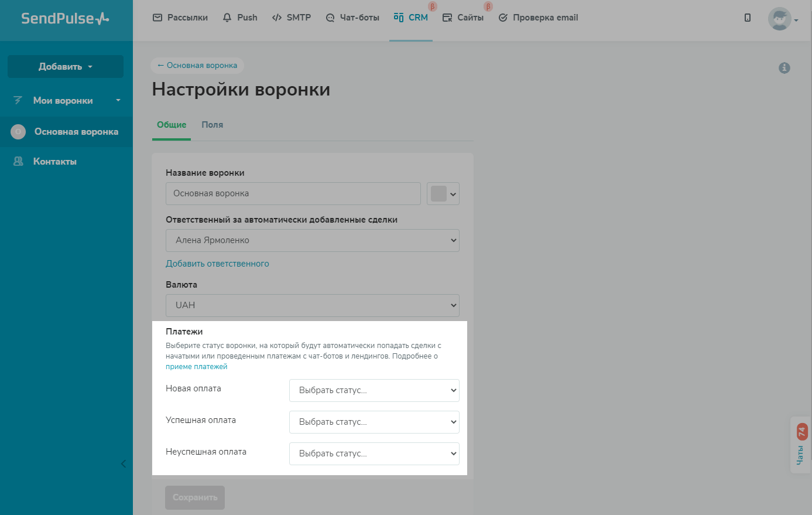Click the mobile device icon in header
812x515 pixels.
(x=748, y=18)
